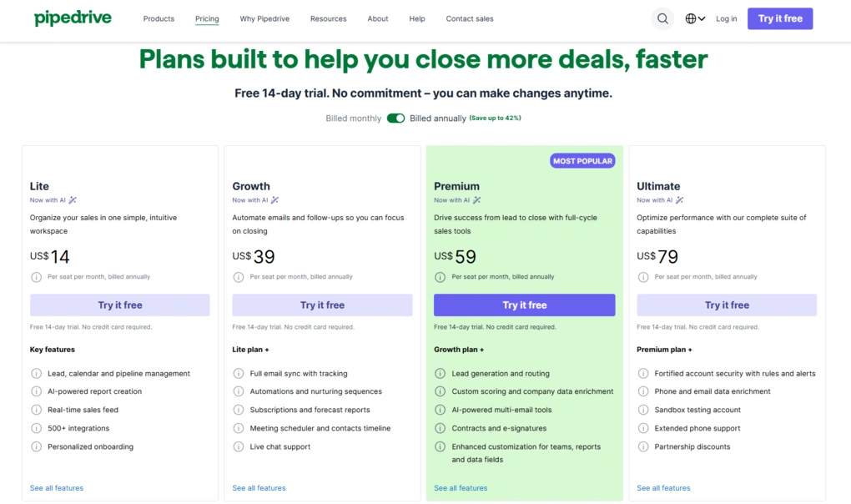Click the globe language icon
Screen dimensions: 851x504
pos(690,18)
